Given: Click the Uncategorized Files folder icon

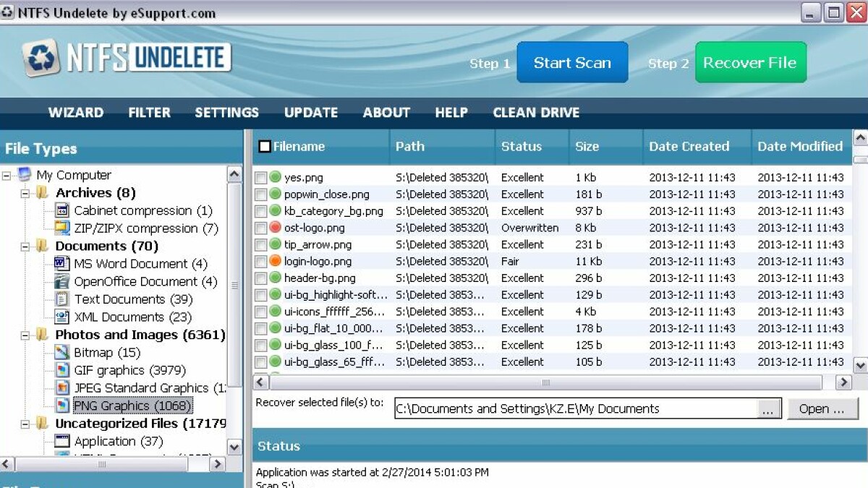Looking at the screenshot, I should point(43,424).
